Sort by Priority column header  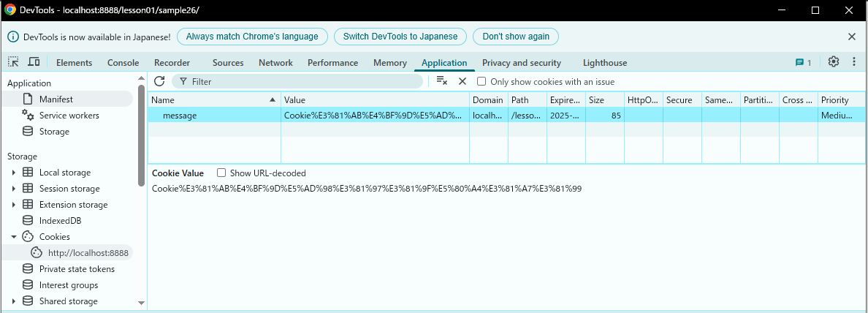842,99
